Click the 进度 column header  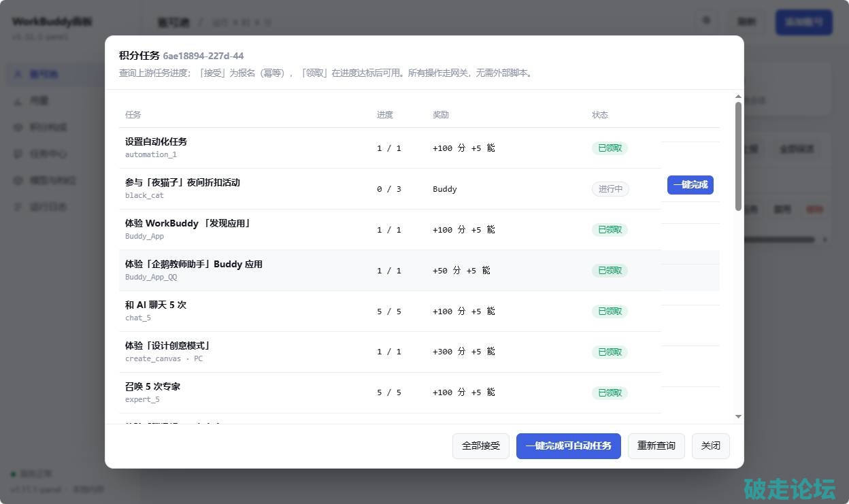pyautogui.click(x=385, y=115)
